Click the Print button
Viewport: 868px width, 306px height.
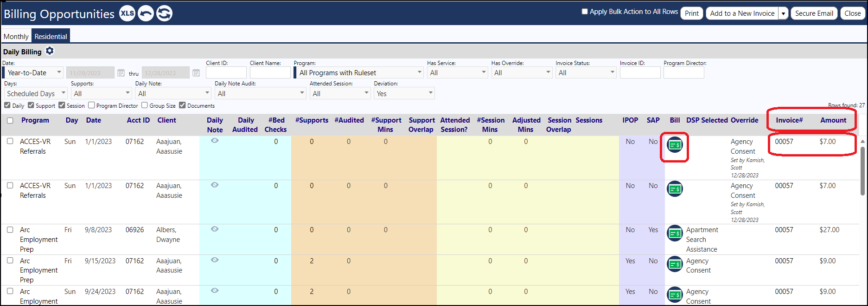692,13
